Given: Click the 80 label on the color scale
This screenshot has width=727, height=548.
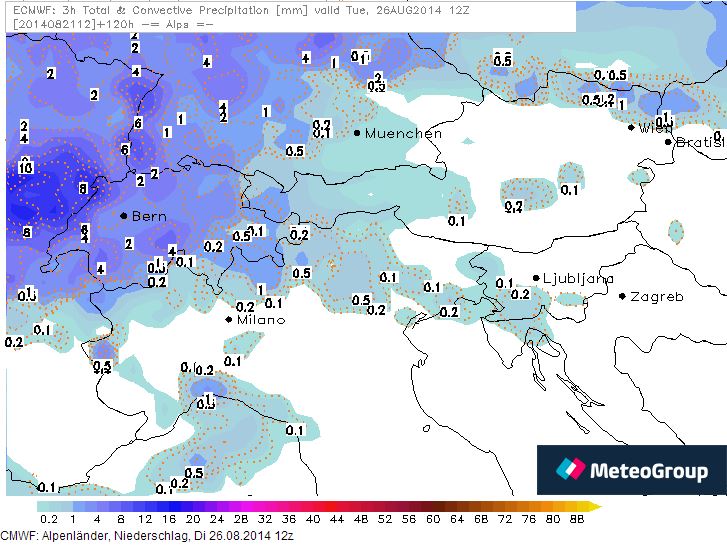Looking at the screenshot, I should 553,519.
